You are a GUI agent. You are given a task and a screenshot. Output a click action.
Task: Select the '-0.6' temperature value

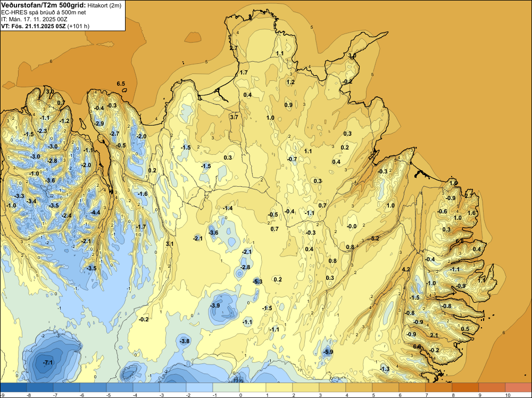coord(442,211)
